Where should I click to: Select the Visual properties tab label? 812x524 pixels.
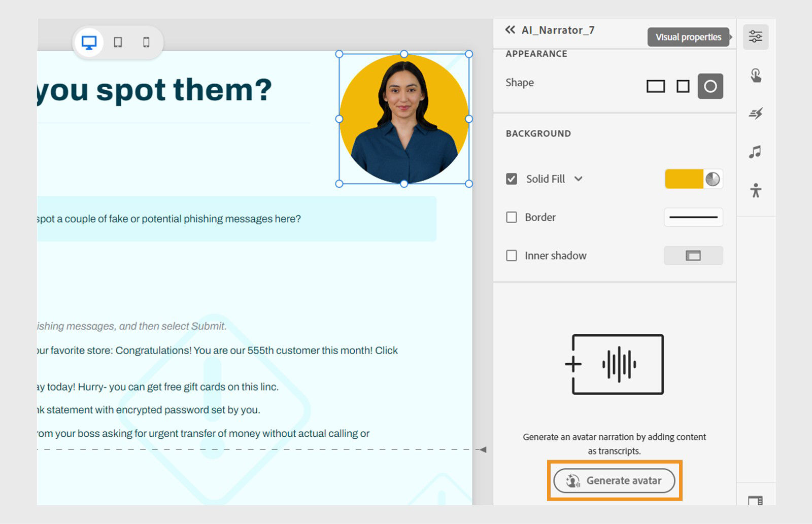click(688, 37)
